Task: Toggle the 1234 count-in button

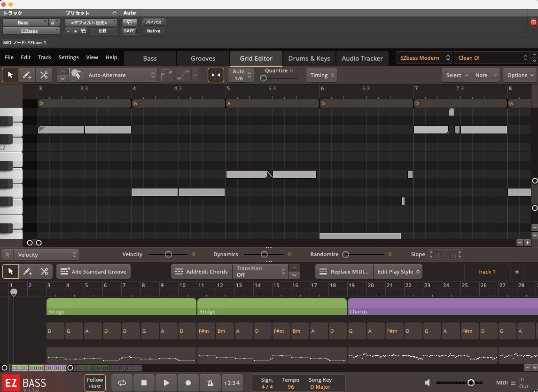Action: tap(232, 383)
